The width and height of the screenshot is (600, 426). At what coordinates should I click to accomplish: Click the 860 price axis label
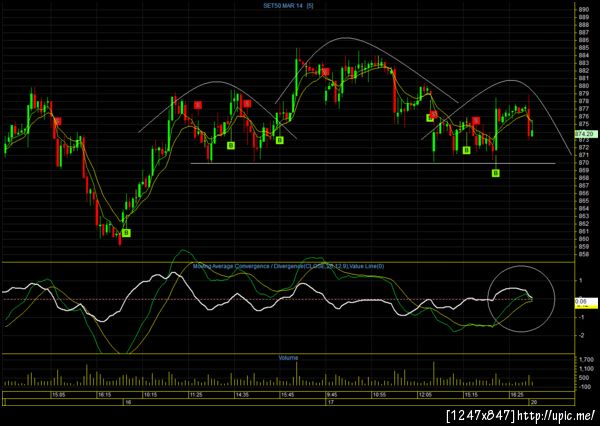pos(584,239)
